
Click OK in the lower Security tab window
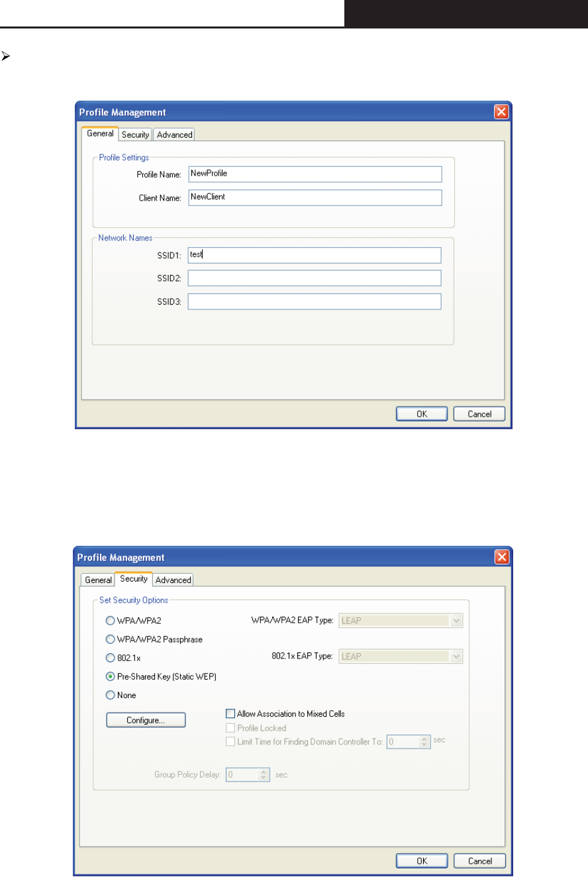422,860
